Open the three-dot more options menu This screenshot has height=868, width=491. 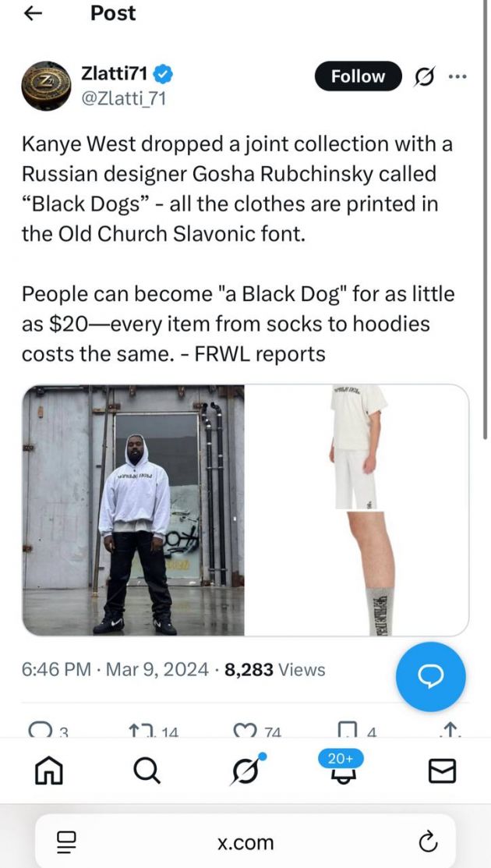click(457, 76)
